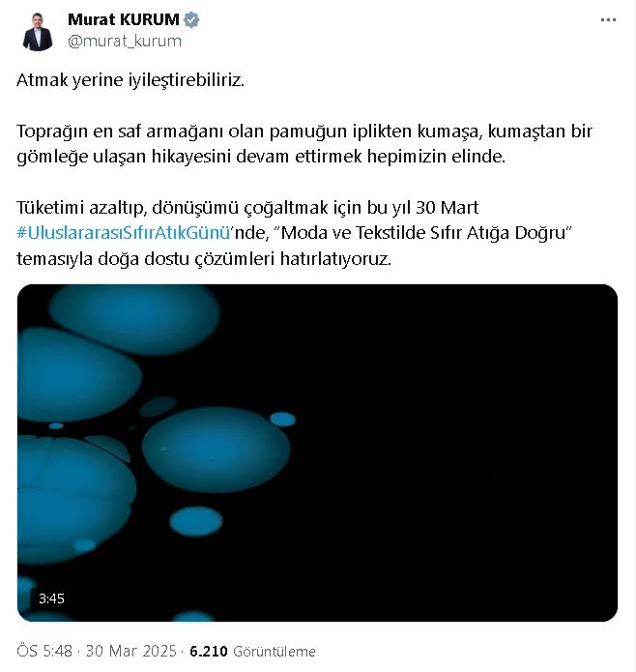Click the sentence starting 'Toprağın en saf armağanı'

point(304,144)
